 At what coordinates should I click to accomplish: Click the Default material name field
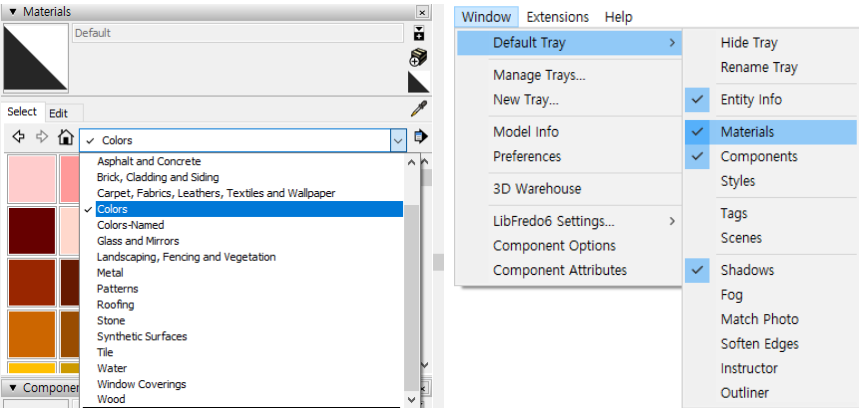(237, 33)
